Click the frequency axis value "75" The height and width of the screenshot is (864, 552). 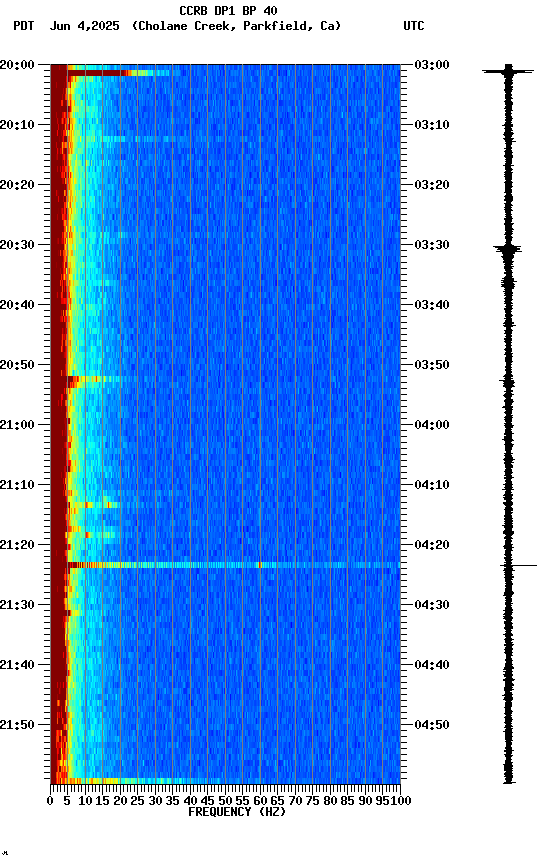pyautogui.click(x=312, y=802)
